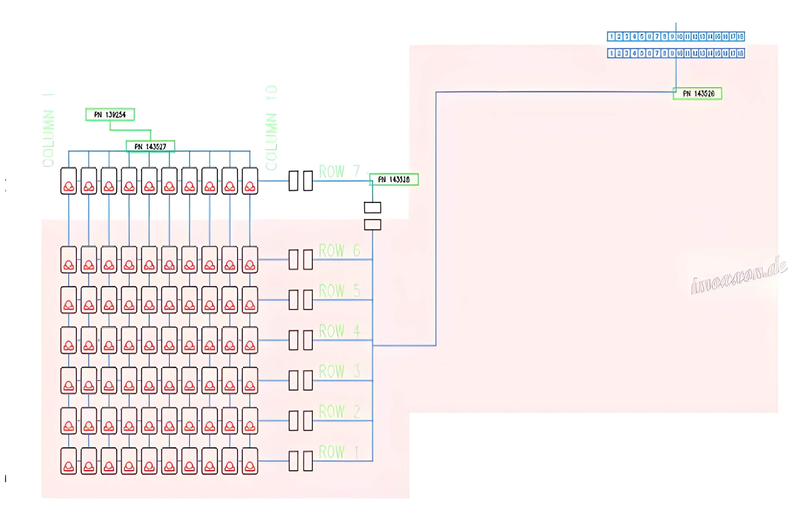Click the left connector box on Row 7

click(x=293, y=181)
